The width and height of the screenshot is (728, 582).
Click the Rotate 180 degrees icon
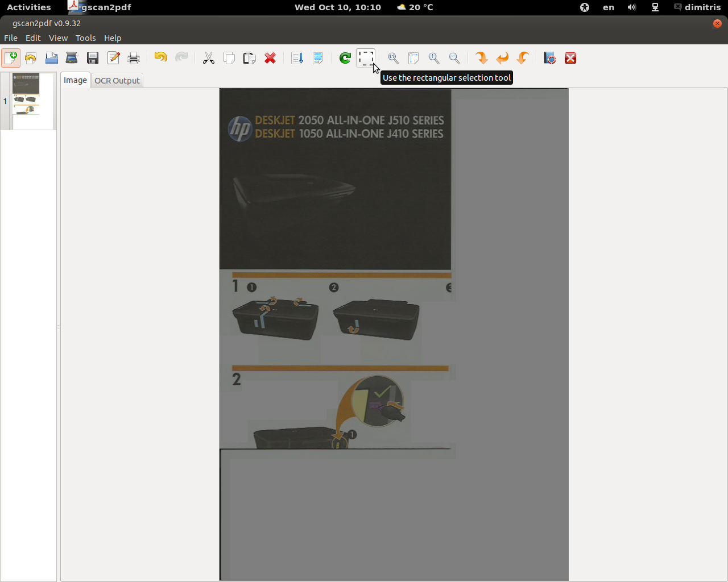pyautogui.click(x=502, y=58)
